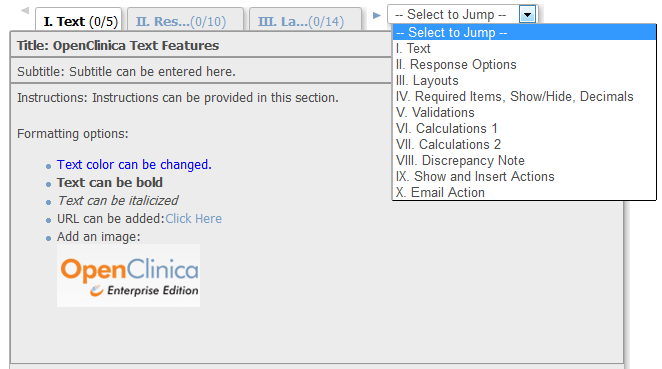Screen dimensions: 662x369
Task: Select 'VI. Calculations 1' option
Action: pos(524,128)
